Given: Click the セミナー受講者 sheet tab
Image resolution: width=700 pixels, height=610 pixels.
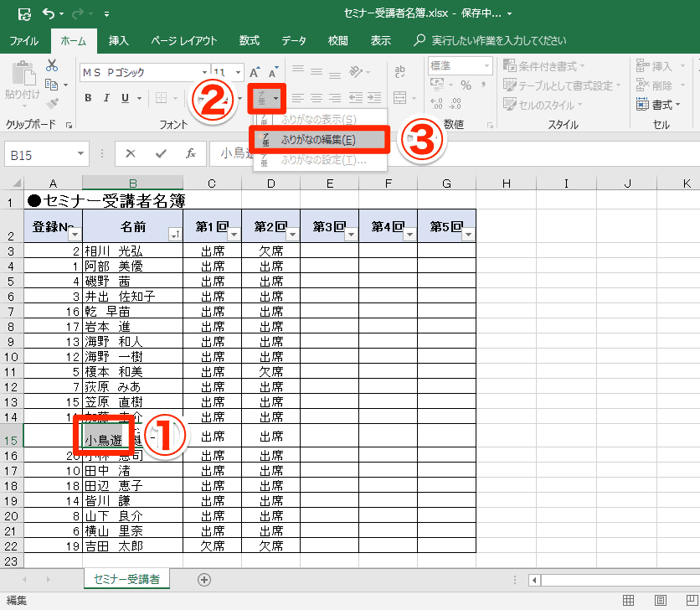Looking at the screenshot, I should (x=127, y=579).
